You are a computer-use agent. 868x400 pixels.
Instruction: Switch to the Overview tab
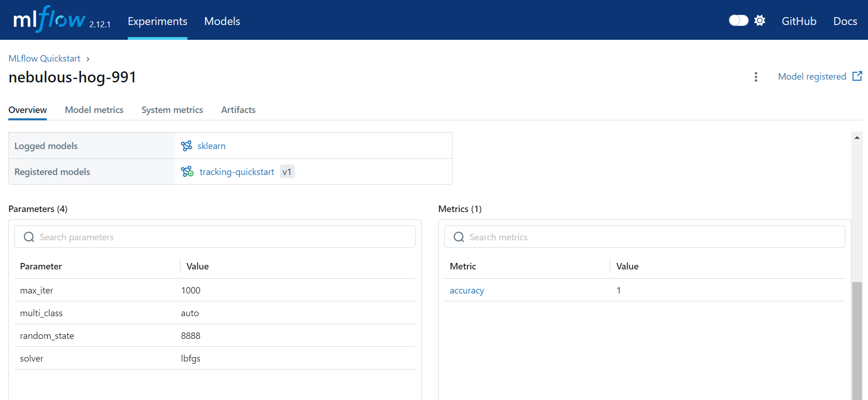28,110
